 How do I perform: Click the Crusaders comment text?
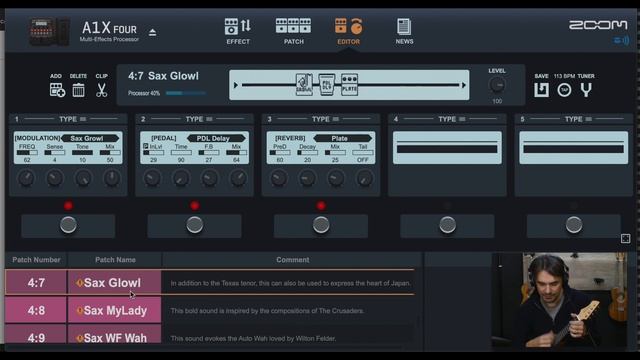(x=267, y=311)
